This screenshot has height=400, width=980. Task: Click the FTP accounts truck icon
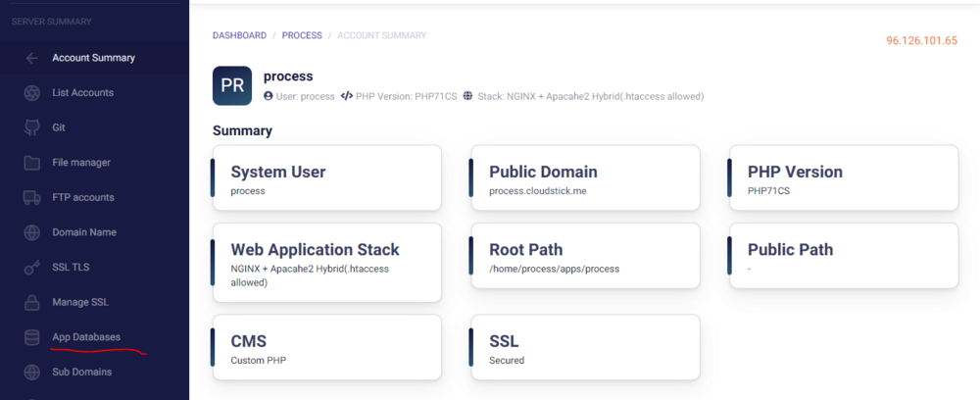32,198
